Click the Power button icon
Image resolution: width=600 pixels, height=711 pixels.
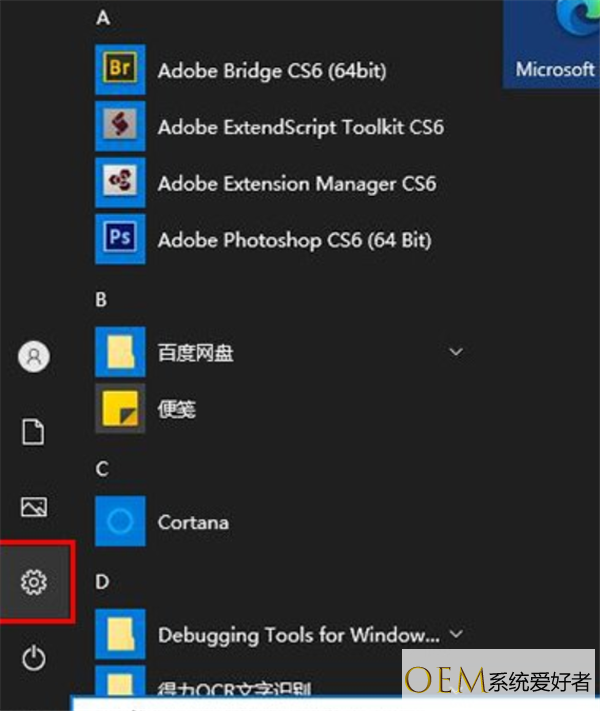tap(35, 657)
